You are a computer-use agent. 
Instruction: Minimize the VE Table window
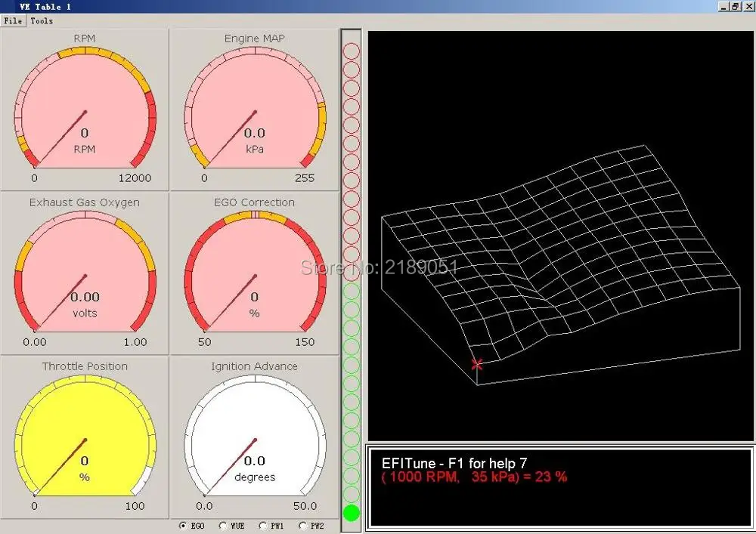[723, 6]
